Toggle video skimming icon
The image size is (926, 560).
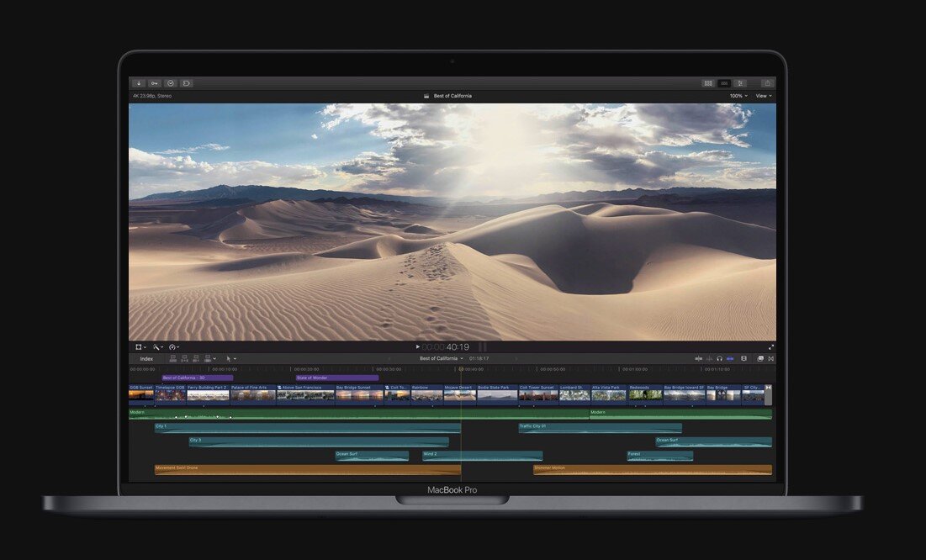point(699,358)
